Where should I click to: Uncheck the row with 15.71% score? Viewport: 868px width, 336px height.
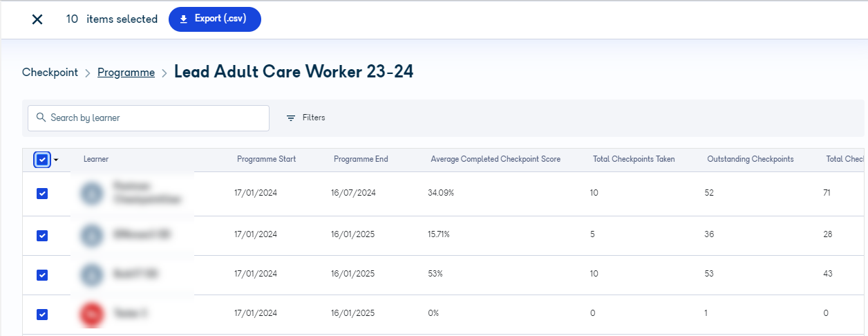click(42, 236)
